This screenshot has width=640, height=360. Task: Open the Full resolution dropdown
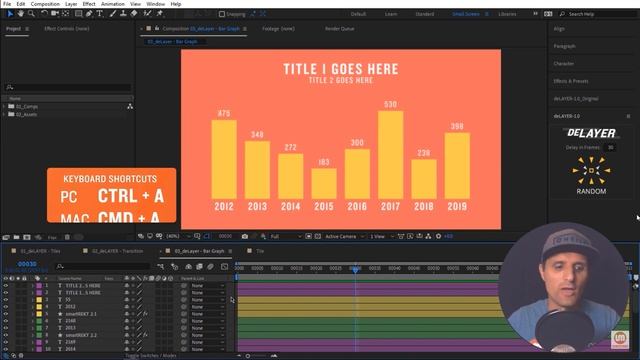(286, 236)
